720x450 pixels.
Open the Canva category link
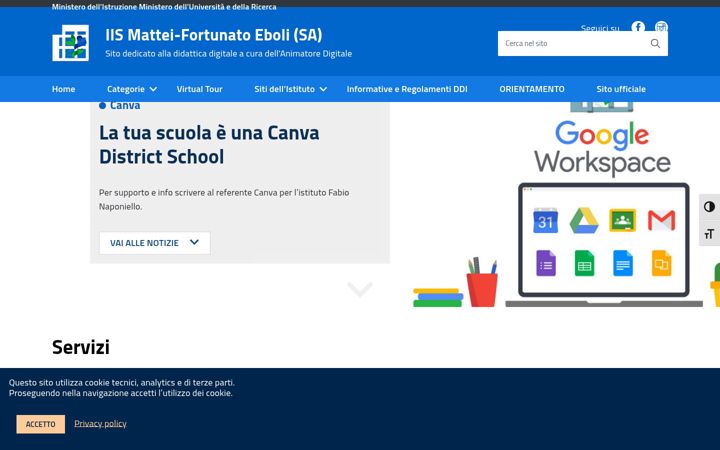coord(124,106)
